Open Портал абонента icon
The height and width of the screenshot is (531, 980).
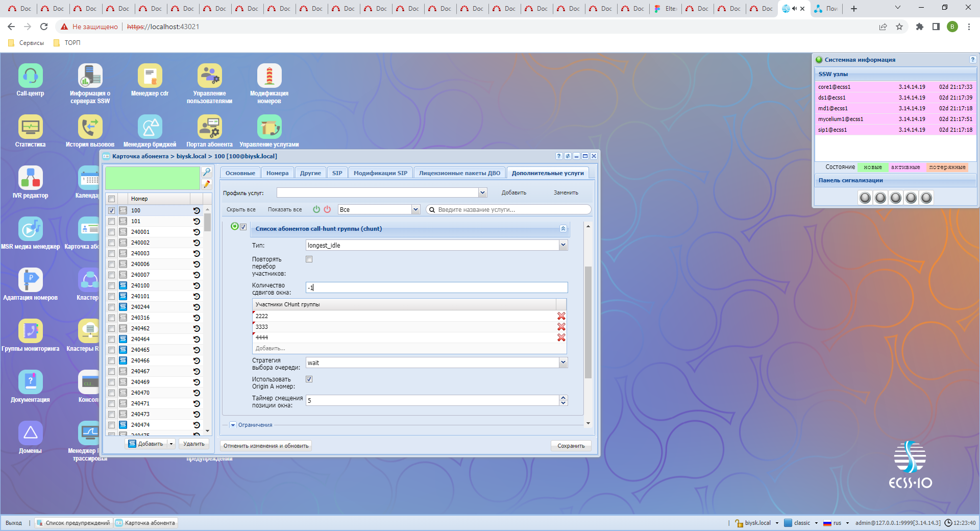click(210, 127)
